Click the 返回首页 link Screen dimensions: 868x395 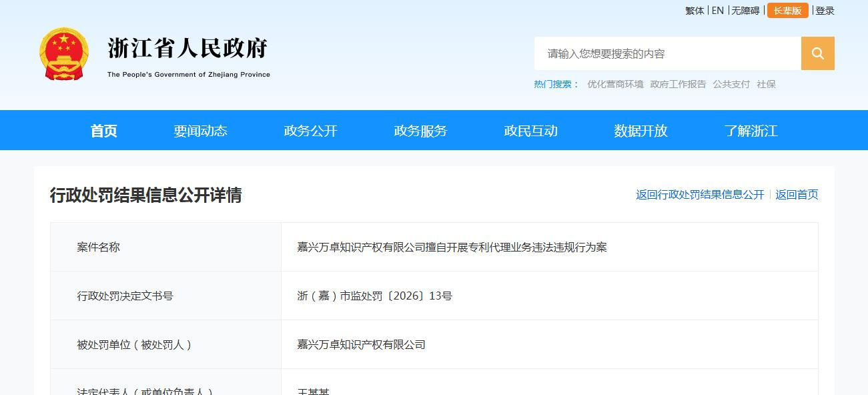[797, 195]
